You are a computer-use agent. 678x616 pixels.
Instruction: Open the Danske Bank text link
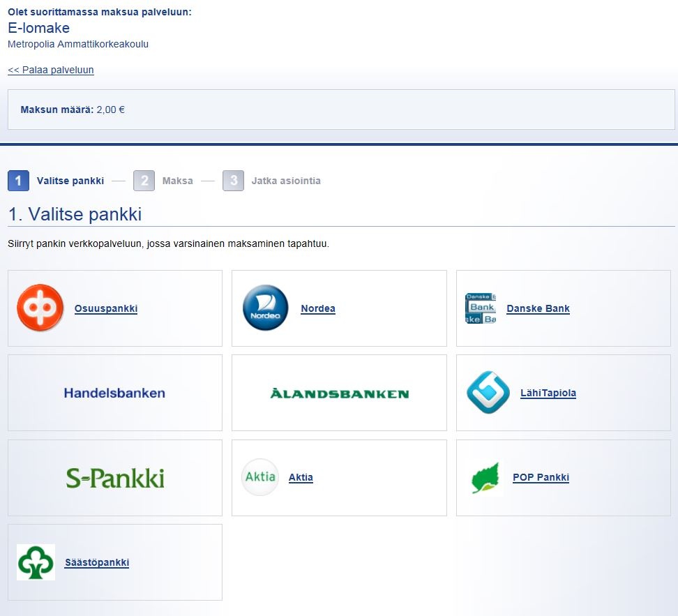[x=538, y=308]
